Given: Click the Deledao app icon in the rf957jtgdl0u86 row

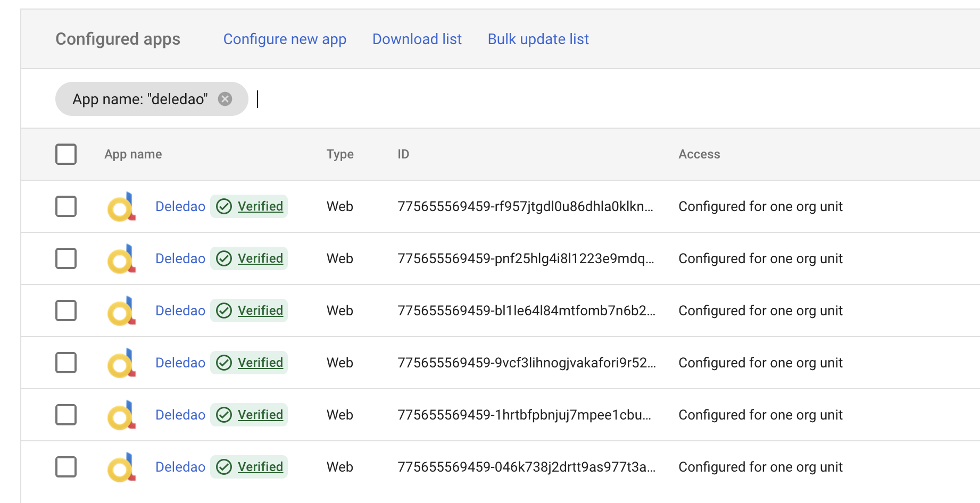Looking at the screenshot, I should pos(122,206).
